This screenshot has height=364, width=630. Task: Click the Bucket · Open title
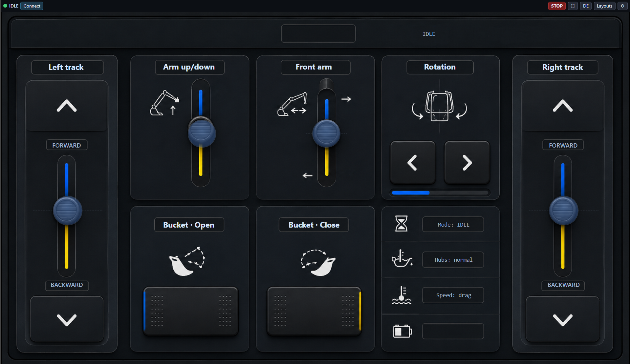pos(189,225)
